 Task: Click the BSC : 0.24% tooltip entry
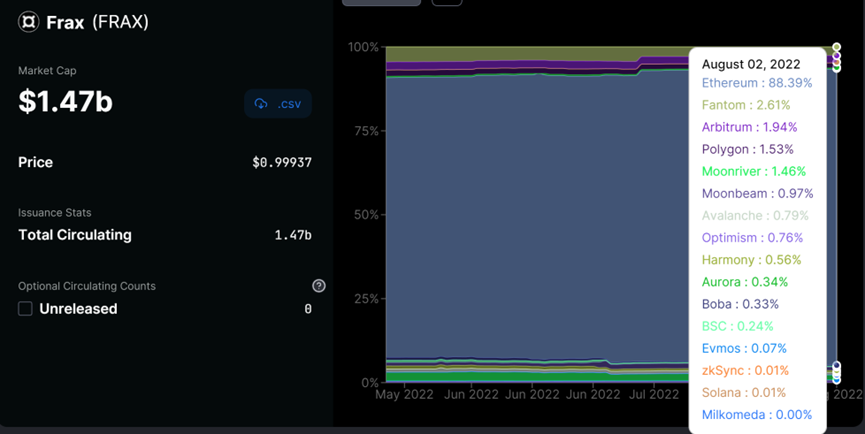point(738,326)
